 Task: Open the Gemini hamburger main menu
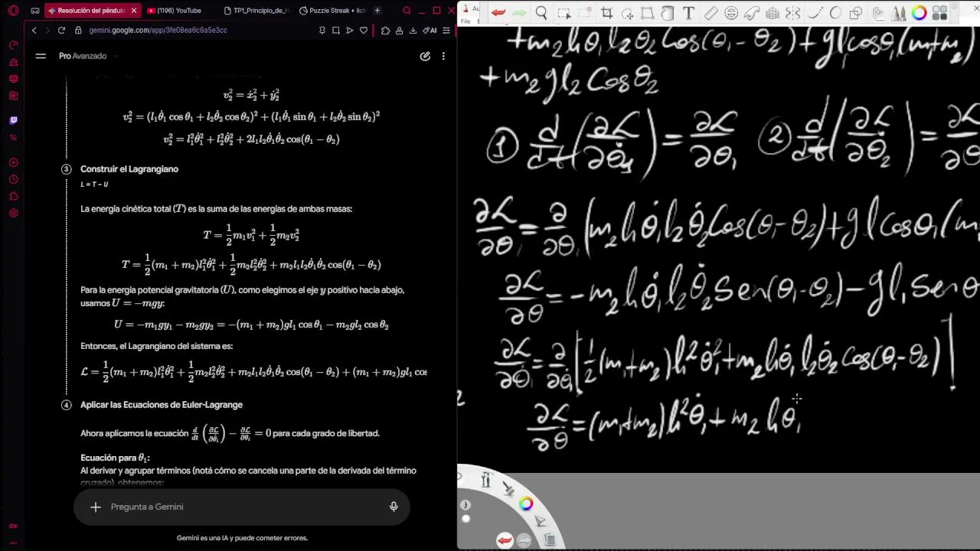tap(41, 56)
